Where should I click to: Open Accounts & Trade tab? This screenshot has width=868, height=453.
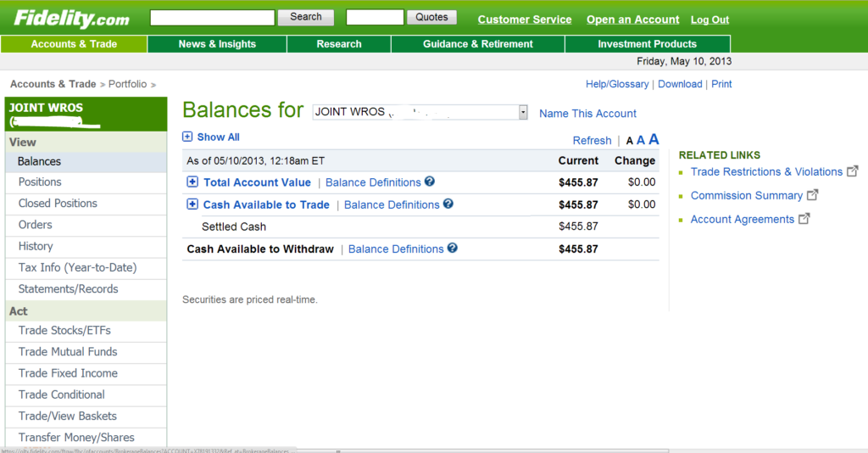75,44
